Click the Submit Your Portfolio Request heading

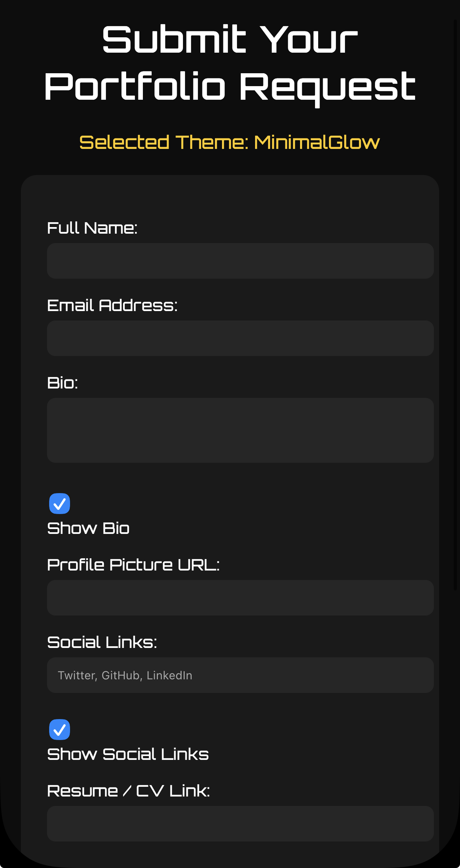[230, 63]
